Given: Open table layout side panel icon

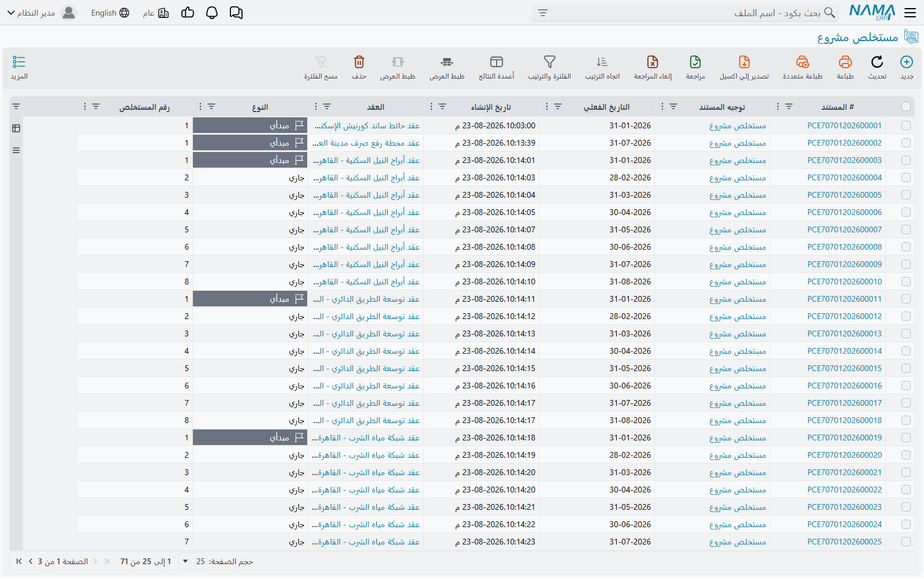Looking at the screenshot, I should pos(16,128).
